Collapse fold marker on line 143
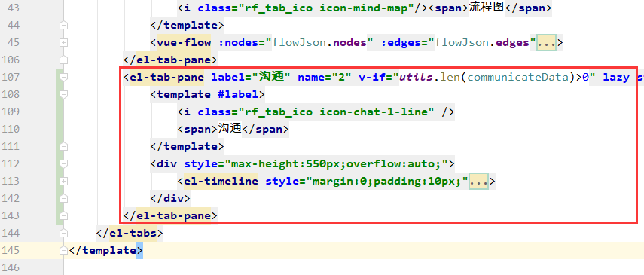 (63, 215)
